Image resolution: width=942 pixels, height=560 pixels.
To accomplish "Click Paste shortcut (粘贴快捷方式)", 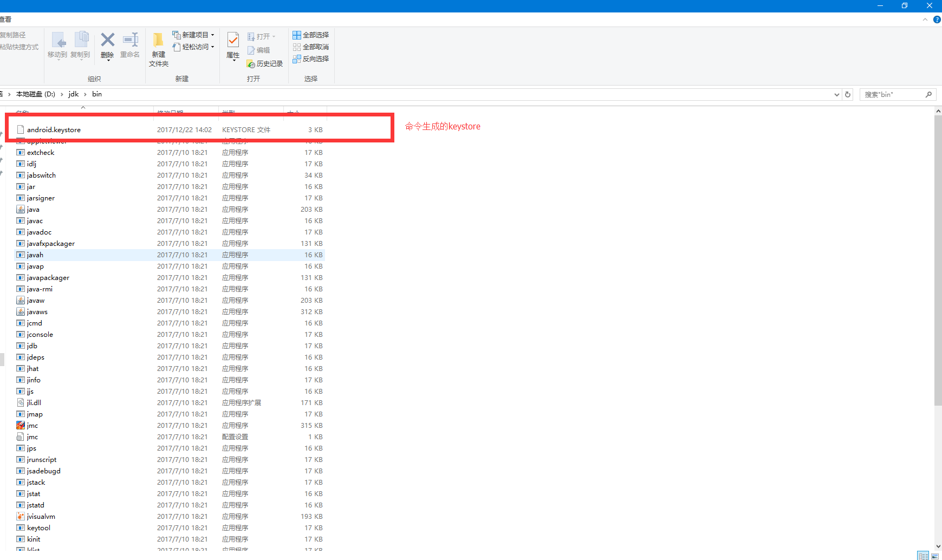I will click(x=20, y=47).
